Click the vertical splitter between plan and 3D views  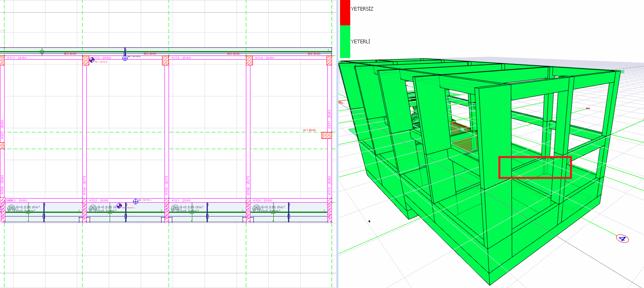[336, 144]
